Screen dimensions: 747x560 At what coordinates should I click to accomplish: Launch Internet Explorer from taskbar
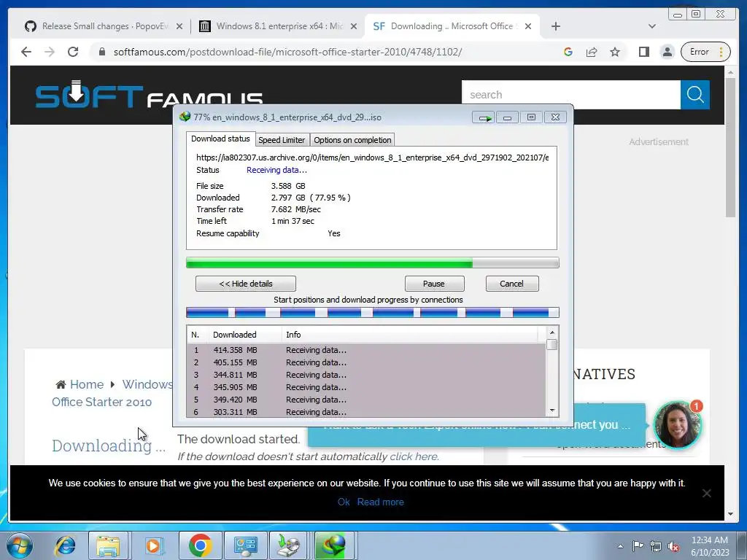(65, 545)
